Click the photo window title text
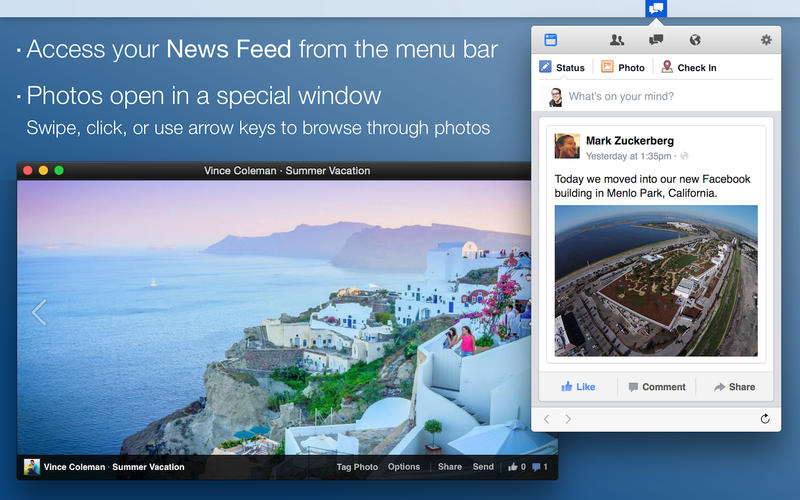Viewport: 800px width, 500px height. [287, 171]
